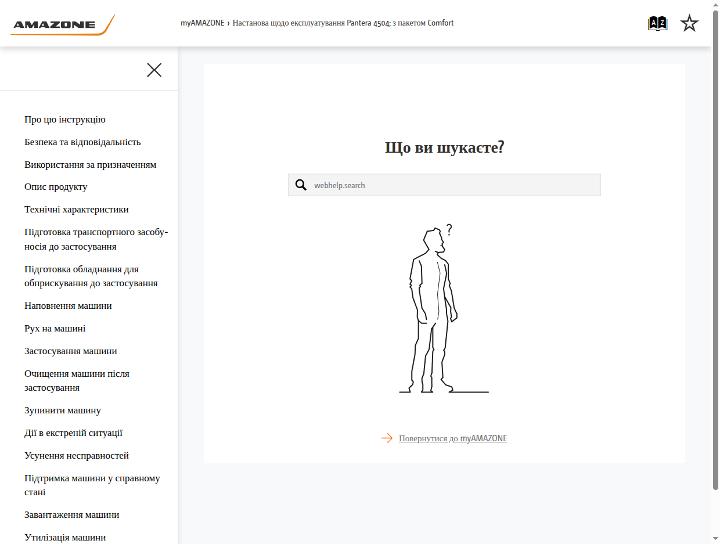Go to Застосування машини chapter
The height and width of the screenshot is (544, 720).
[x=71, y=351]
